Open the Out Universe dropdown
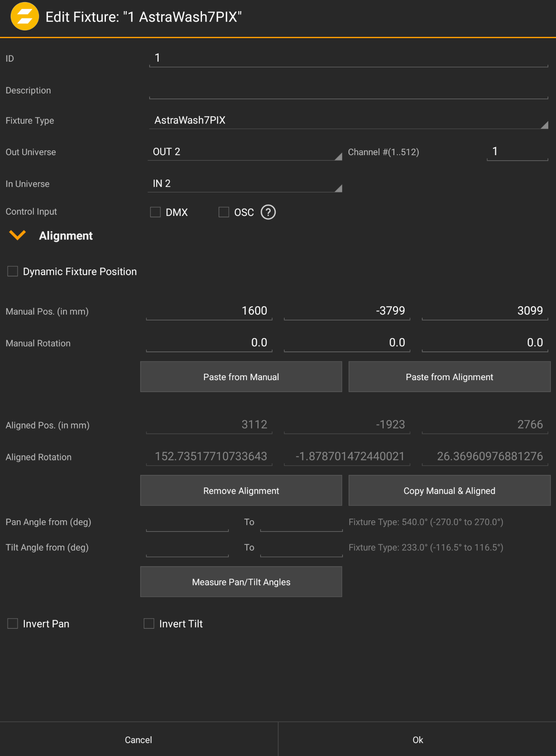 (x=245, y=152)
